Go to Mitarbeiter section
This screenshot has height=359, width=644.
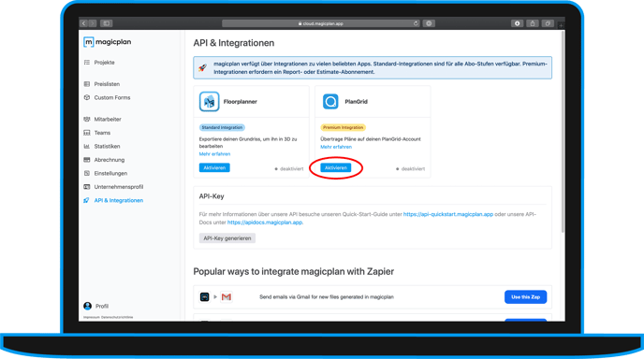point(108,120)
